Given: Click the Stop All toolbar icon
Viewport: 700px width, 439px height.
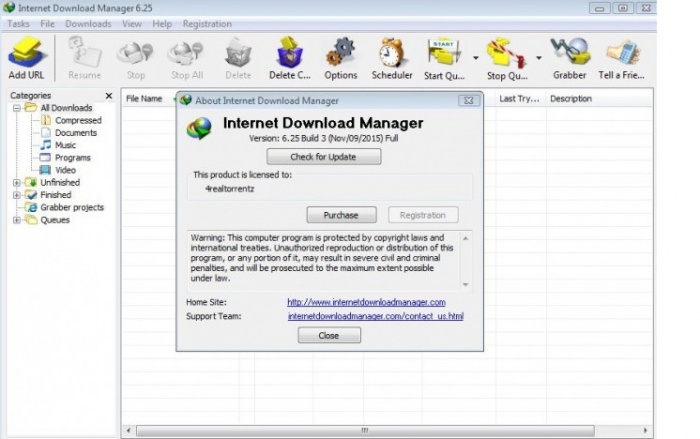Looking at the screenshot, I should click(x=187, y=59).
